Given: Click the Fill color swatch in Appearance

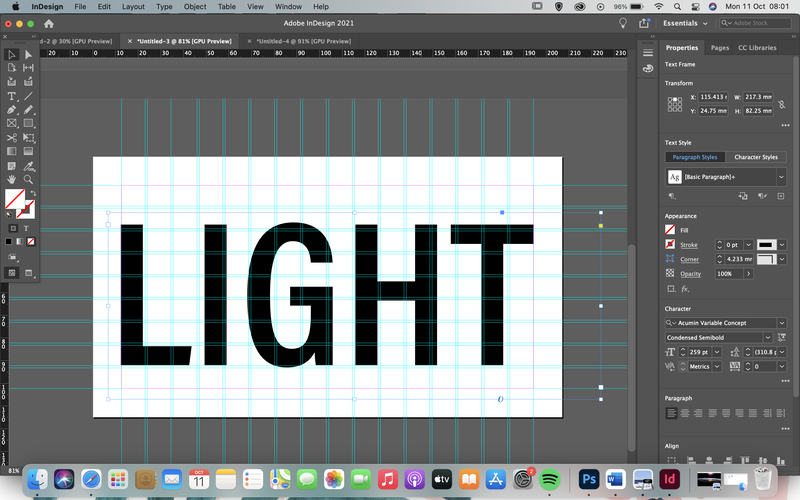Looking at the screenshot, I should coord(670,230).
